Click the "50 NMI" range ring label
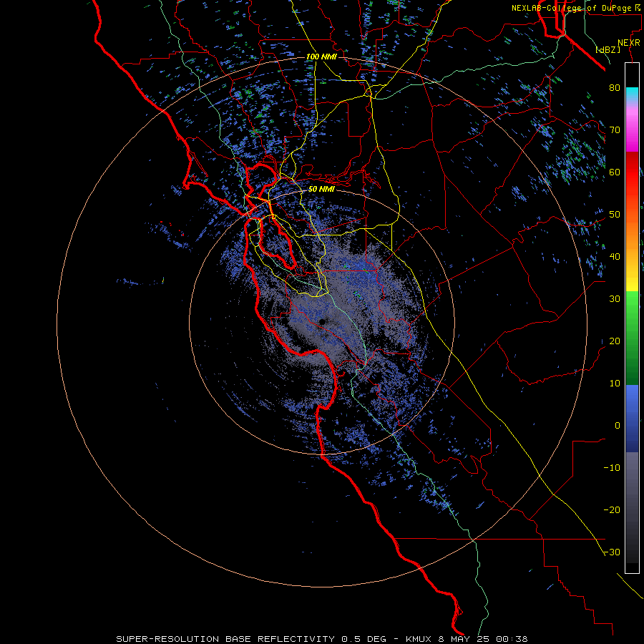Viewport: 644px width, 644px height. click(321, 189)
